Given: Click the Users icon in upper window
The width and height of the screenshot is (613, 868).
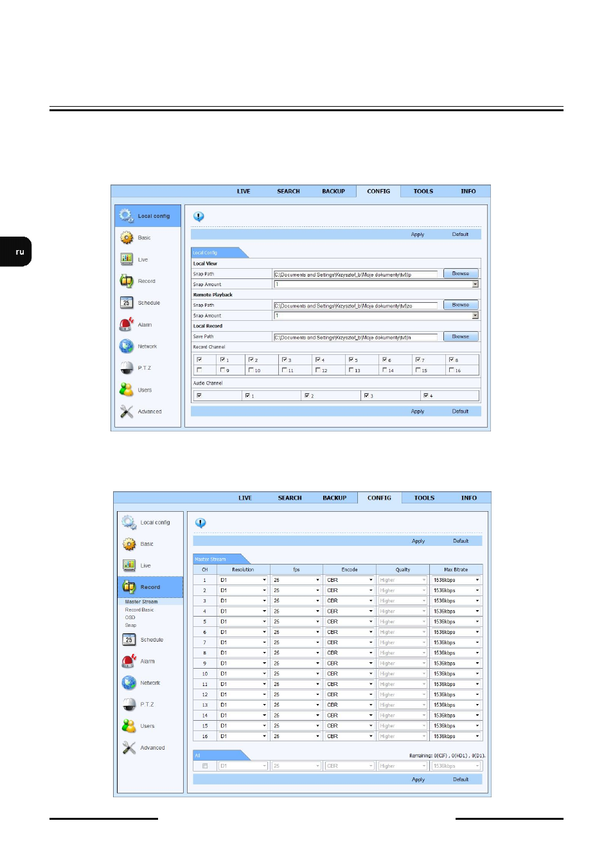Looking at the screenshot, I should 127,390.
